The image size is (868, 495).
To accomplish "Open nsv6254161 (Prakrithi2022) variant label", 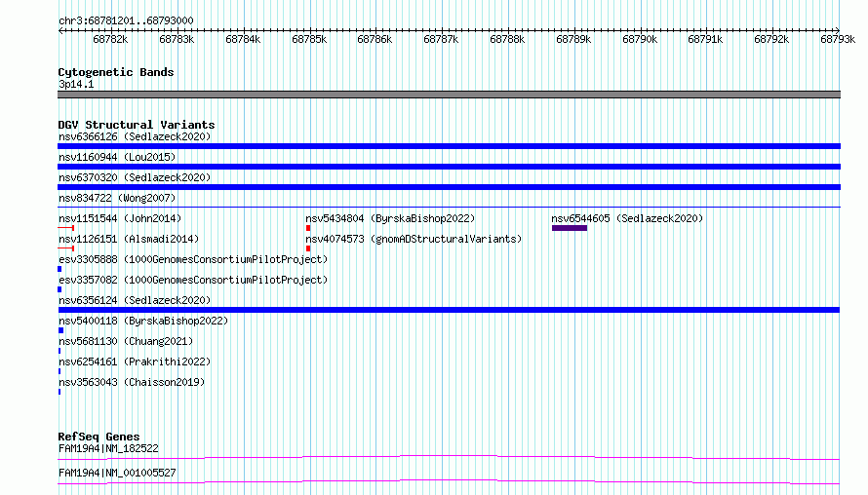I will pyautogui.click(x=135, y=362).
